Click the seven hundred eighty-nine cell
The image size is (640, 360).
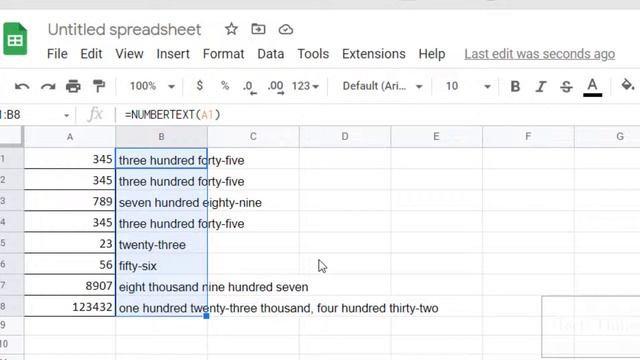point(162,201)
